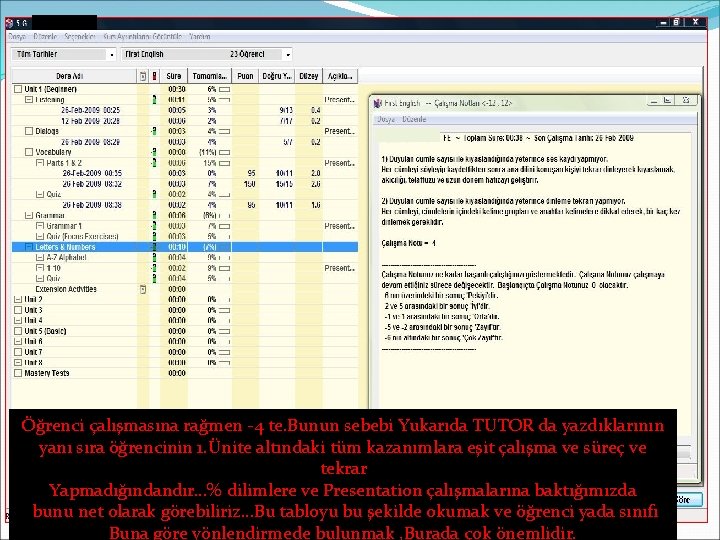The width and height of the screenshot is (720, 540).
Task: Collapse the Grammar tree node
Action: pyautogui.click(x=29, y=215)
